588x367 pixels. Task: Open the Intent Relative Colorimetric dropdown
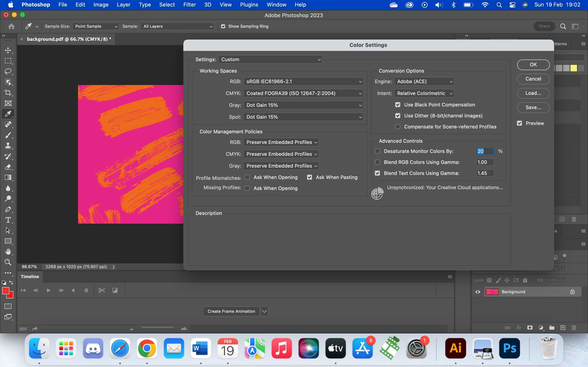[x=424, y=93]
